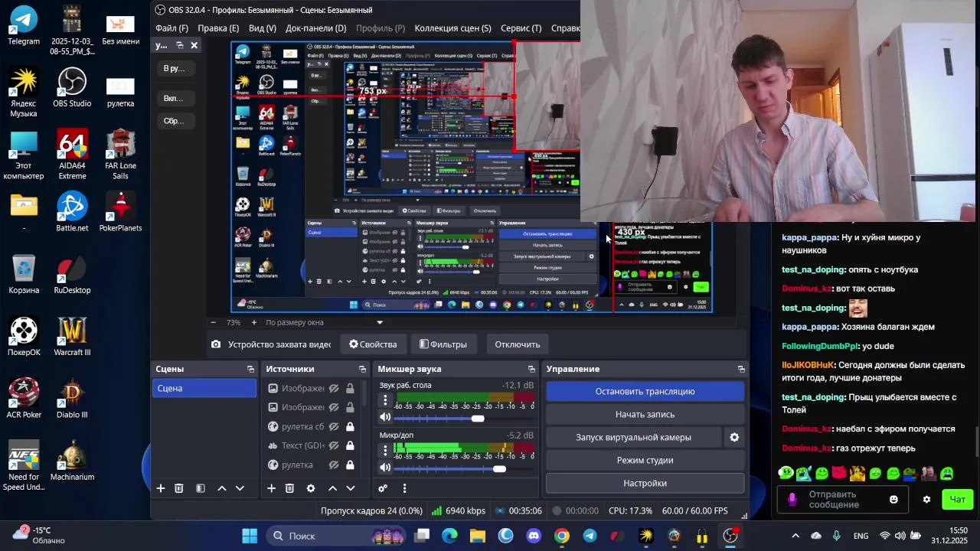The width and height of the screenshot is (980, 551).
Task: Open the Файл (F) menu
Action: point(171,28)
